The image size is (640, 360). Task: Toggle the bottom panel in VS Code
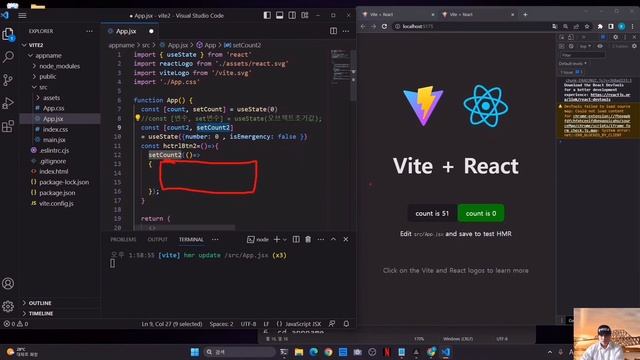click(280, 16)
